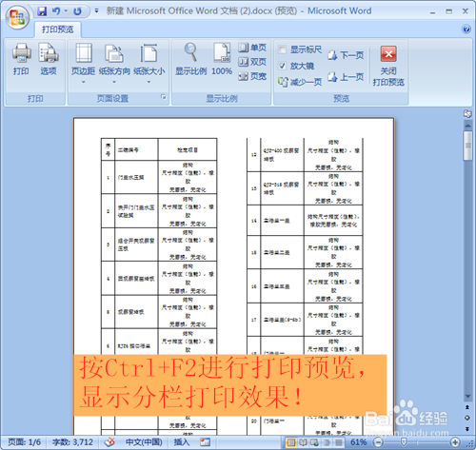Click the 中文(中国) language indicator
Image resolution: width=476 pixels, height=450 pixels.
(144, 442)
